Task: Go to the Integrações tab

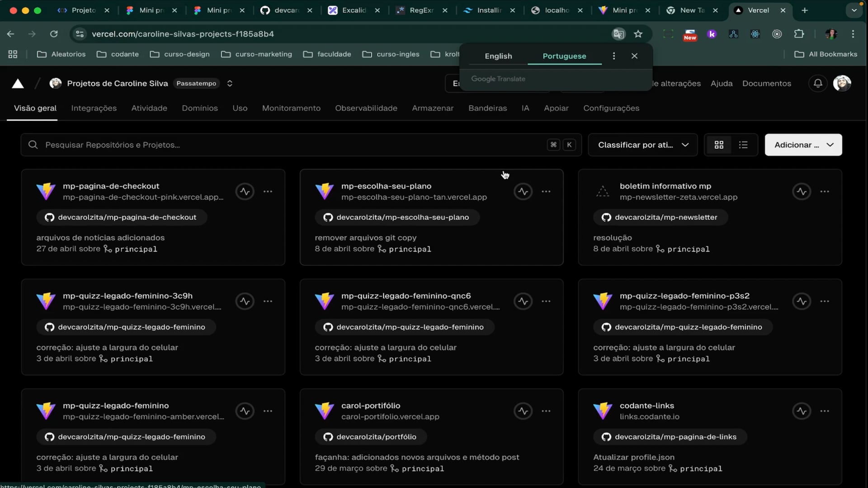Action: (x=94, y=108)
